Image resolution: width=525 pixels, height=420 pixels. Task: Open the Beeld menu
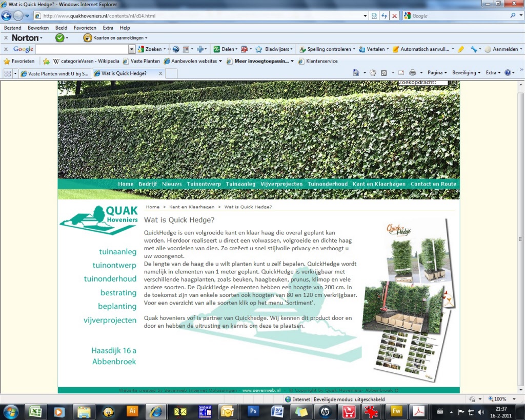[62, 28]
